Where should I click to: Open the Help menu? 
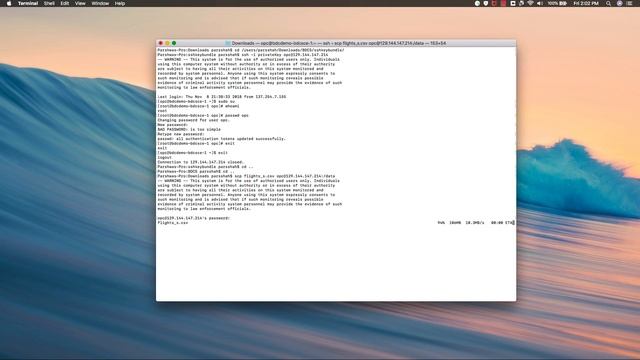[120, 3]
